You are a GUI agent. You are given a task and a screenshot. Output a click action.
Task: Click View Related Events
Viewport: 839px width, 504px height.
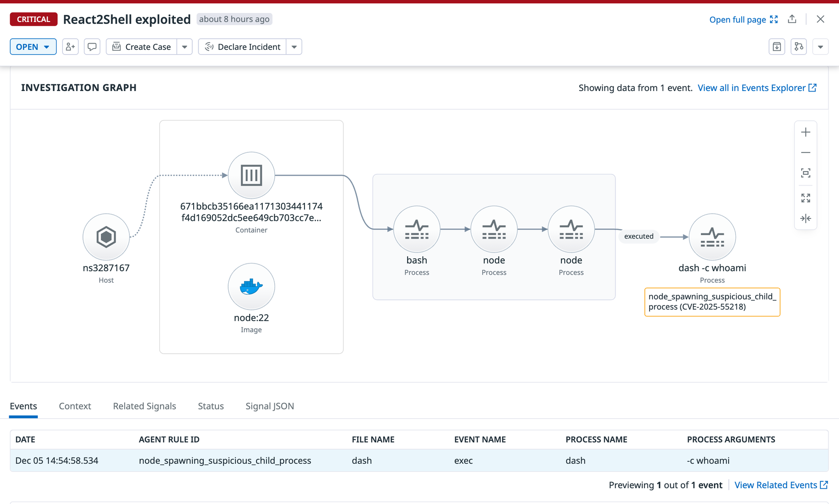777,485
